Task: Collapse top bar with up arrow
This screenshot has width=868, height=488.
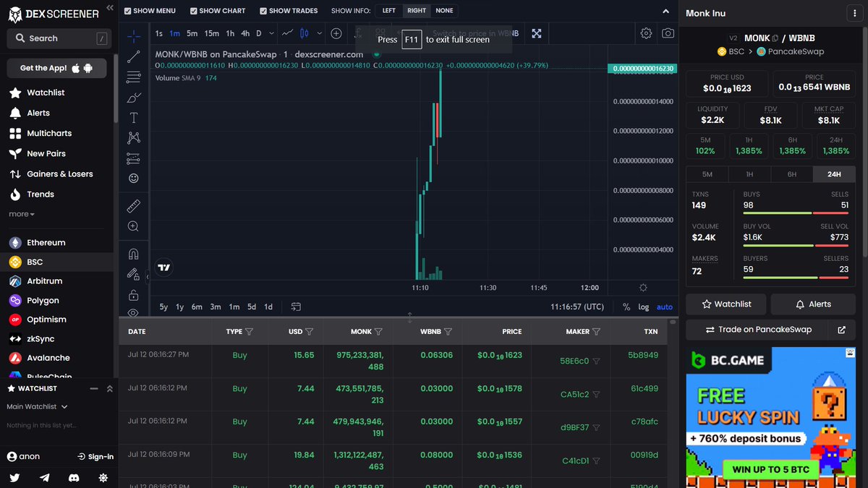Action: click(666, 11)
